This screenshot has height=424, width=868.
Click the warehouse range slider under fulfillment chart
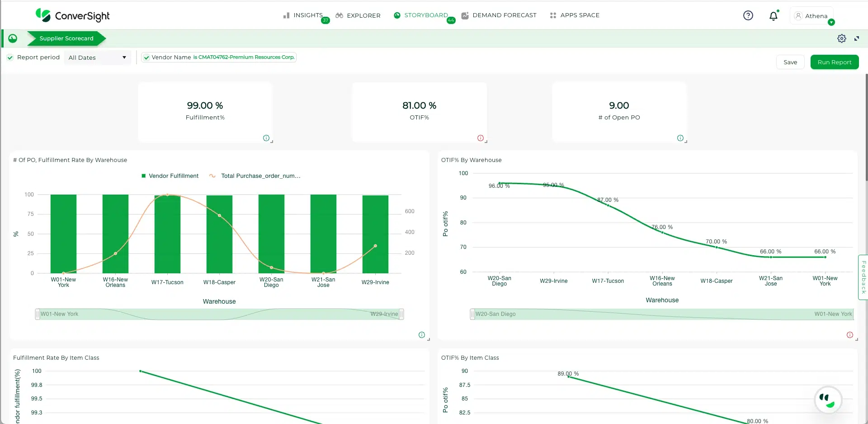[x=219, y=314]
